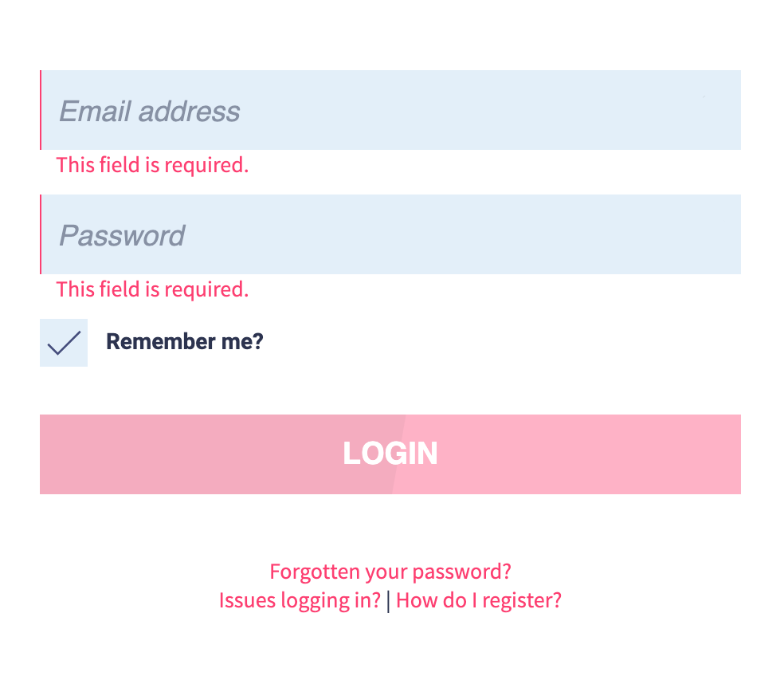Image resolution: width=784 pixels, height=676 pixels.
Task: Click the 'Remember me?' label text
Action: click(x=184, y=341)
